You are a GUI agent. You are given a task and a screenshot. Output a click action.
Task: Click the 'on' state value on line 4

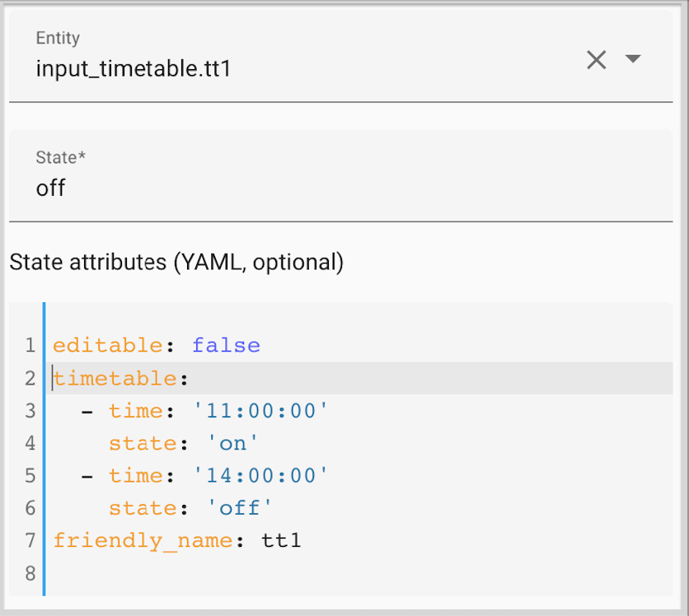232,443
